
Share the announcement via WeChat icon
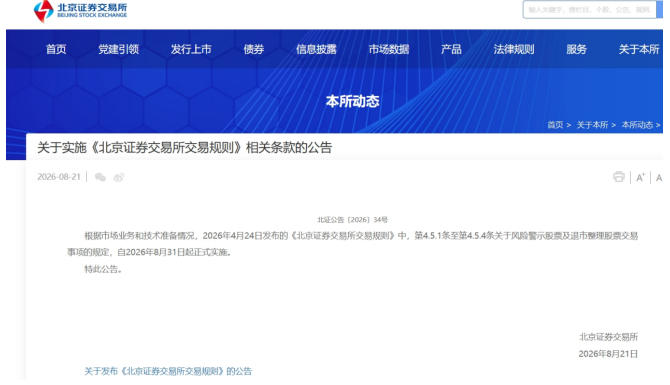(100, 177)
